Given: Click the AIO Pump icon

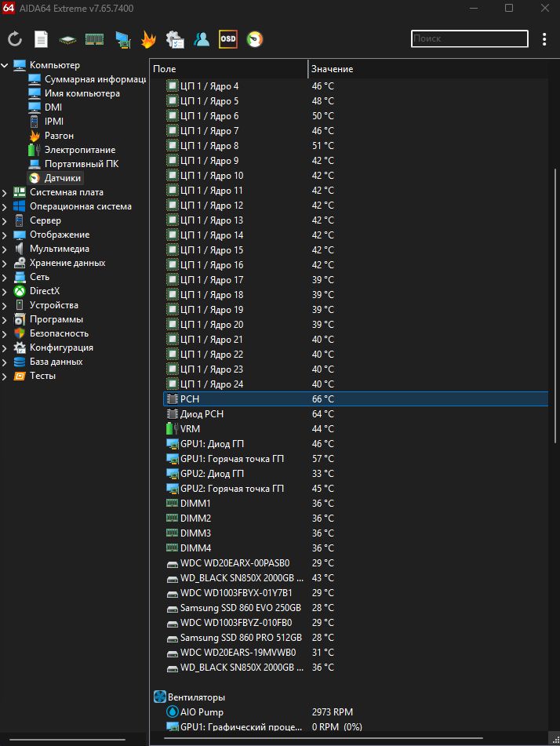Looking at the screenshot, I should [x=173, y=712].
